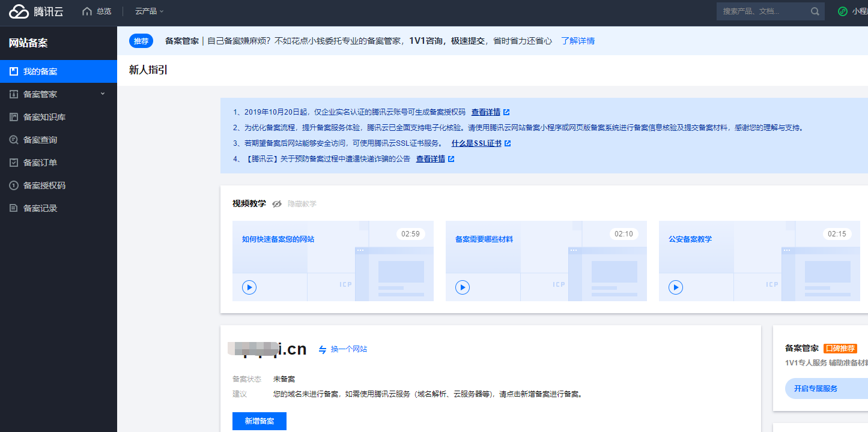The image size is (868, 432).
Task: Click the 换一个网站 switch icon
Action: tap(323, 349)
